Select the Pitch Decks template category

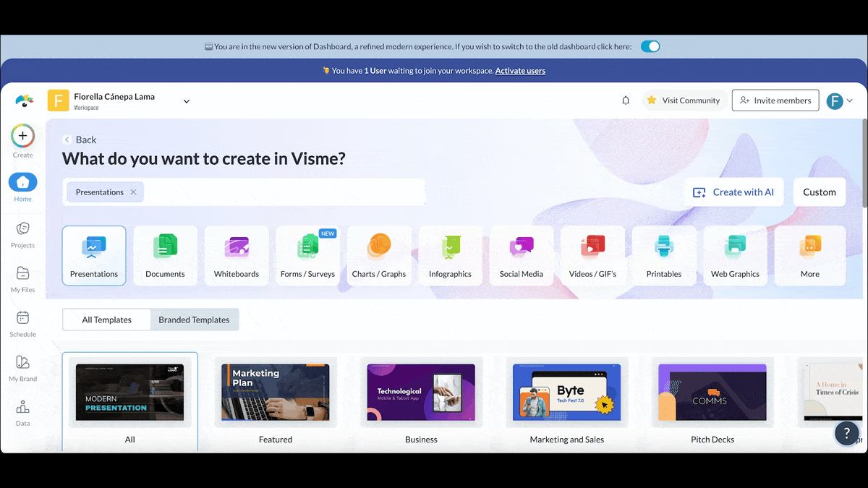point(712,393)
